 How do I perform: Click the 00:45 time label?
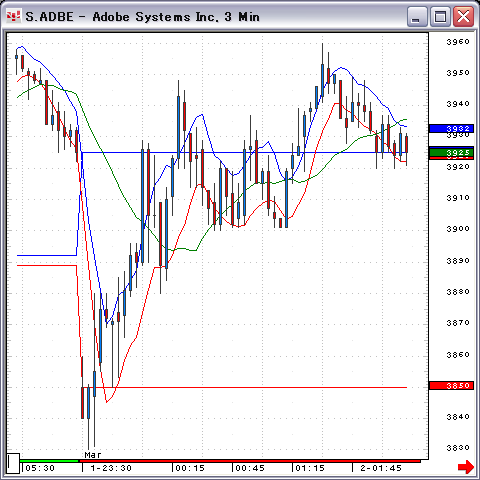tap(250, 468)
